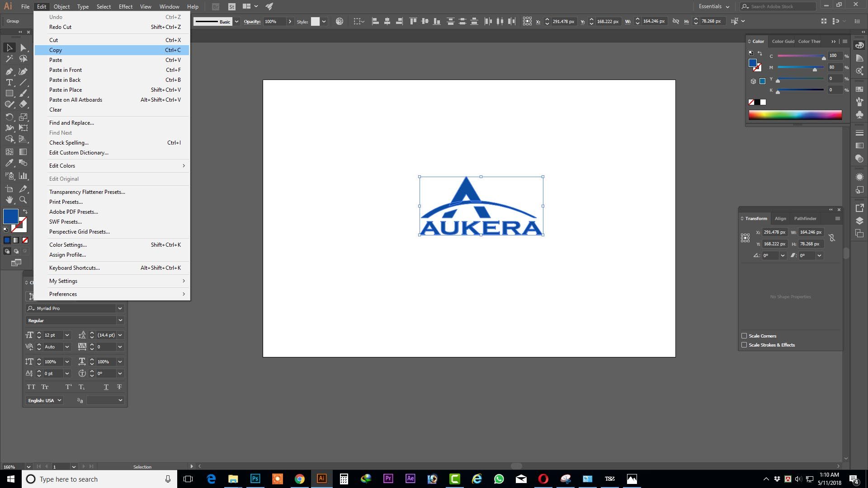The height and width of the screenshot is (488, 868).
Task: Click the Search Adobe Stock field
Action: (778, 6)
